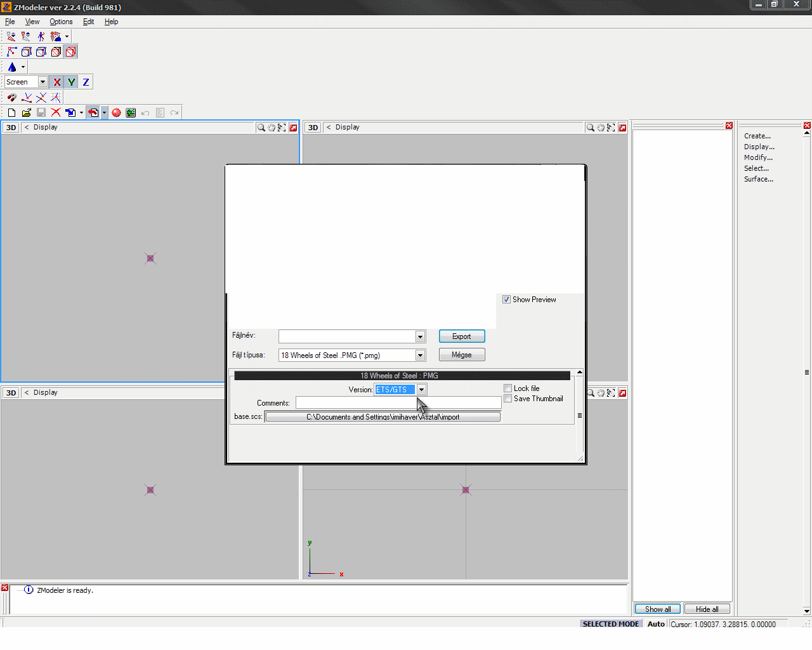Open the Options menu

click(61, 22)
